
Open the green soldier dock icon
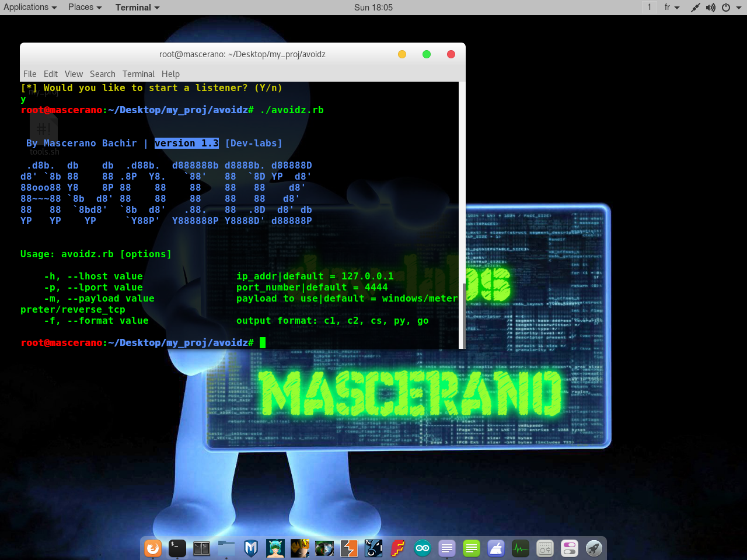[x=324, y=548]
